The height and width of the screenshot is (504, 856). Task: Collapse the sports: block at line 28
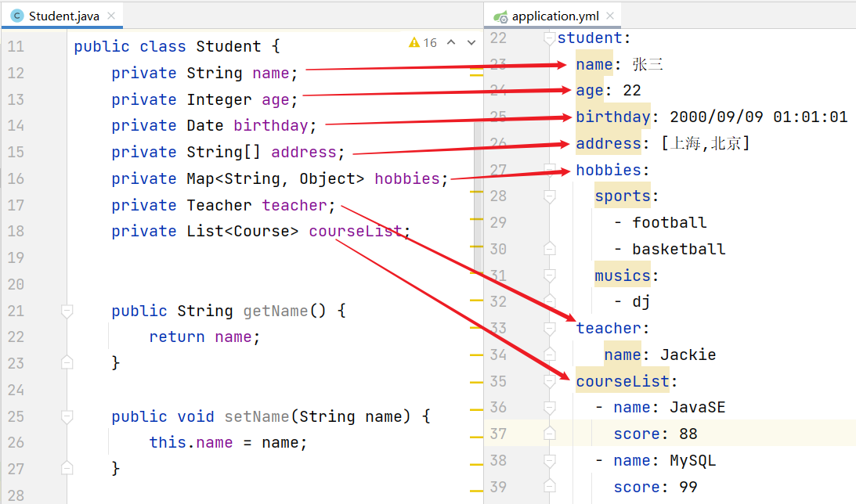pos(550,196)
